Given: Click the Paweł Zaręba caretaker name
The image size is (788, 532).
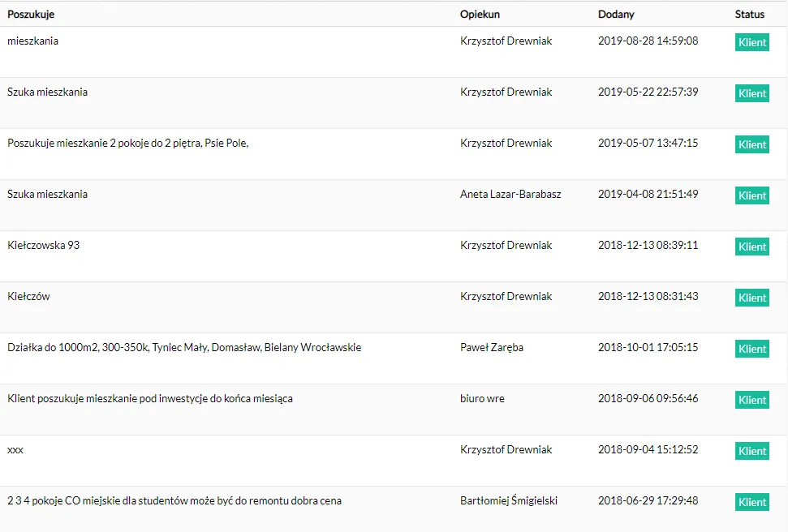Looking at the screenshot, I should (x=492, y=347).
